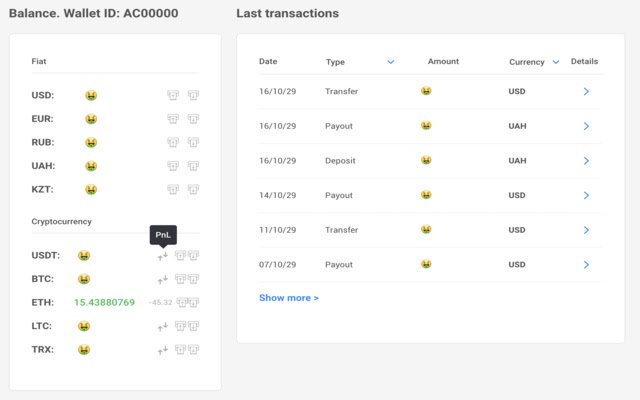This screenshot has width=640, height=400.
Task: Select the Last transactions heading
Action: tap(287, 13)
